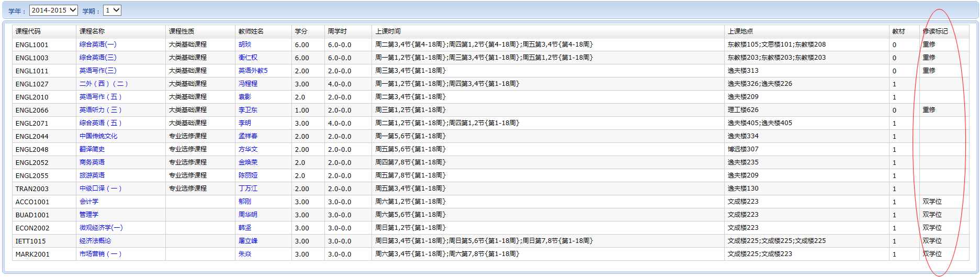The image size is (980, 277).
Task: View teacher 胡琰 profile link
Action: click(x=245, y=45)
